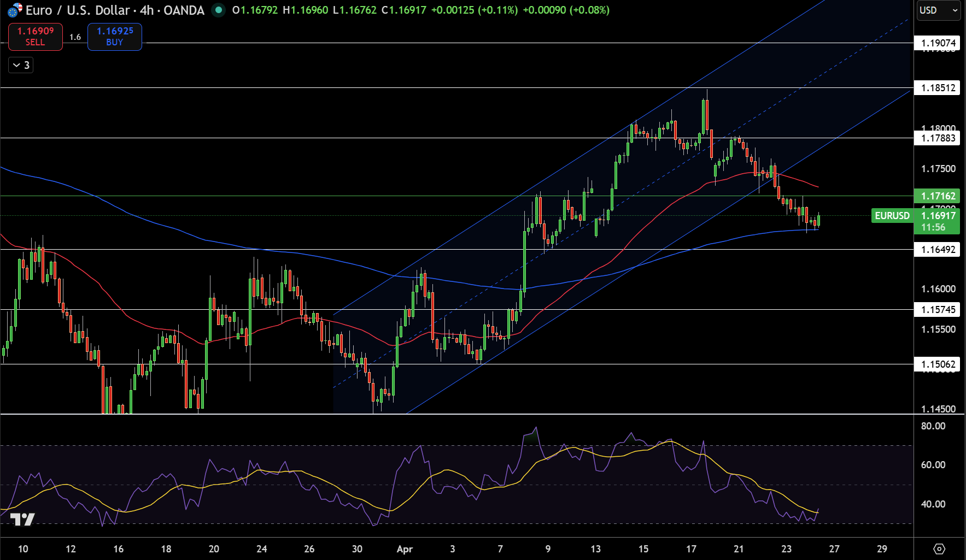The image size is (966, 560).
Task: Click the 29 date label on time axis
Action: coord(882,549)
